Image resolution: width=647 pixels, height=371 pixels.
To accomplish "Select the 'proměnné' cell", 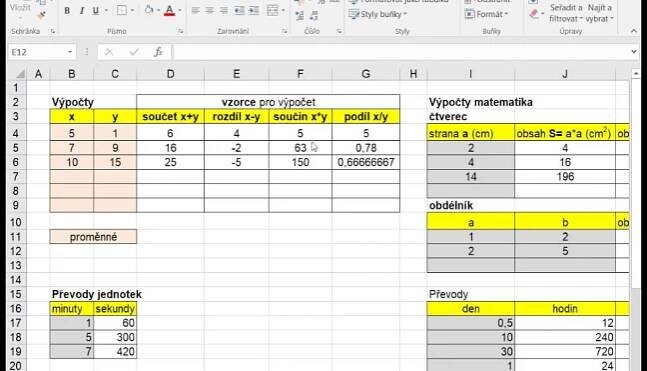I will pyautogui.click(x=93, y=237).
